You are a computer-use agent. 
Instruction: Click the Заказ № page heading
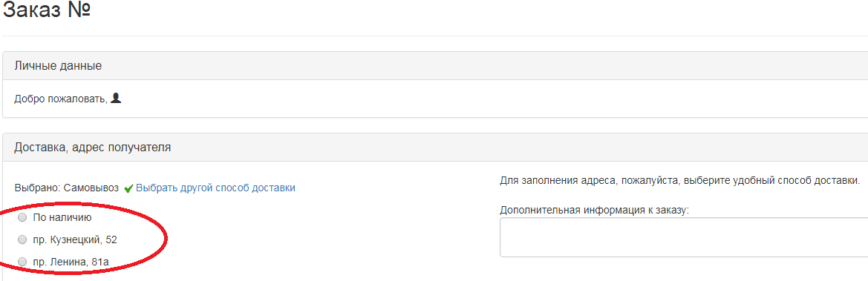point(47,12)
